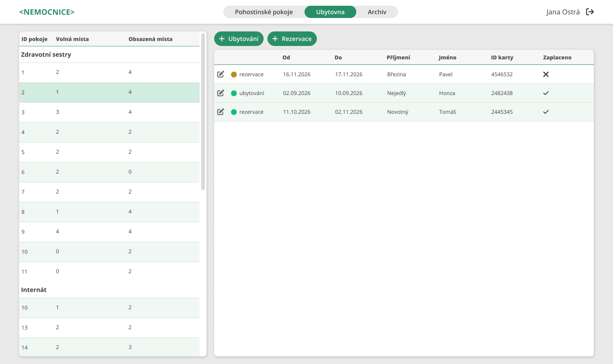Select highlighted room 2 row
The image size is (613, 364).
tap(109, 92)
